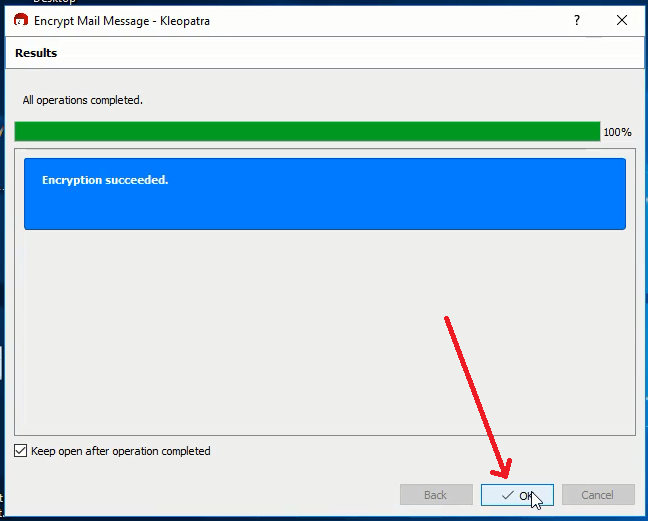
Task: Click the "Encryption succeeded." text
Action: (x=105, y=180)
